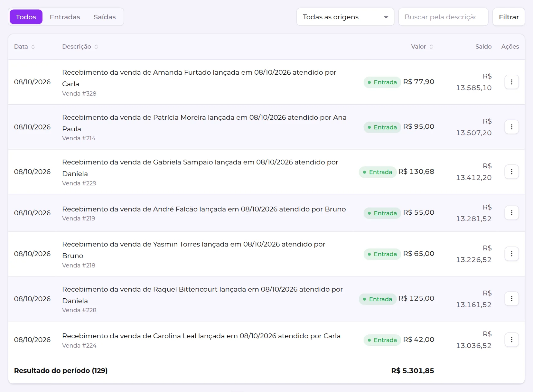Select the R$ 55,00 value
Image resolution: width=533 pixels, height=392 pixels.
418,212
